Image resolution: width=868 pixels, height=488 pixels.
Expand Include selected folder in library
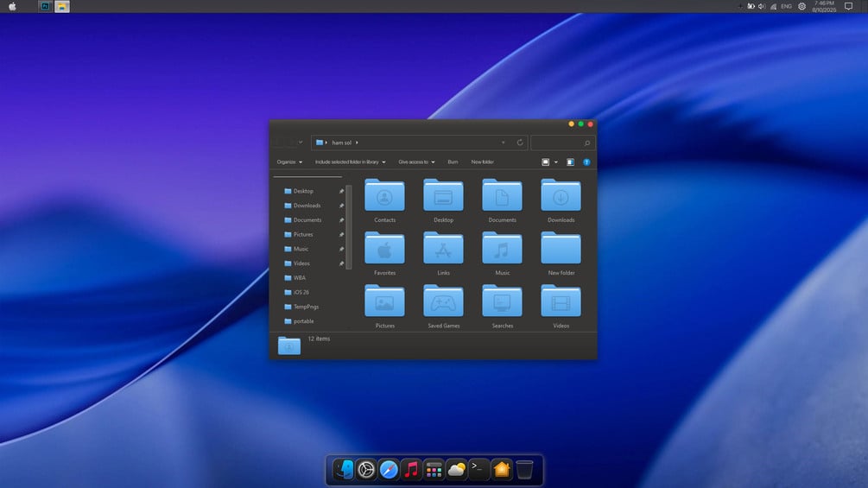350,162
